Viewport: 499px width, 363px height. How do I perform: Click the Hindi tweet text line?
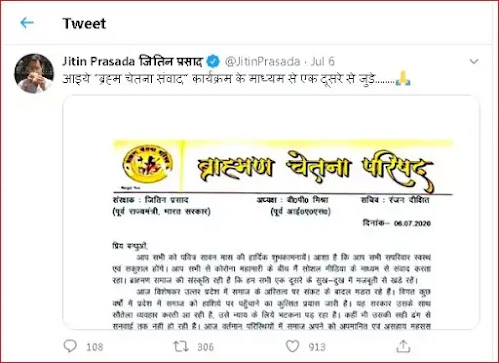tap(219, 79)
